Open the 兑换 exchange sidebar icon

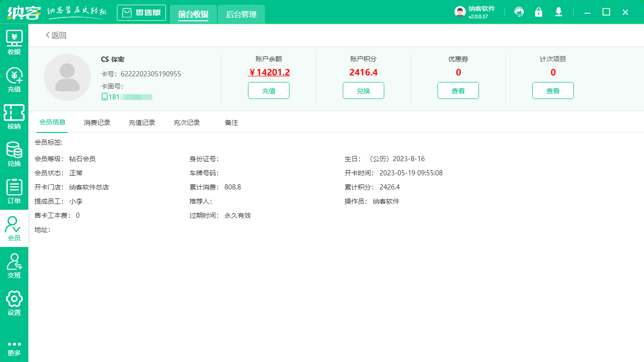click(x=14, y=154)
